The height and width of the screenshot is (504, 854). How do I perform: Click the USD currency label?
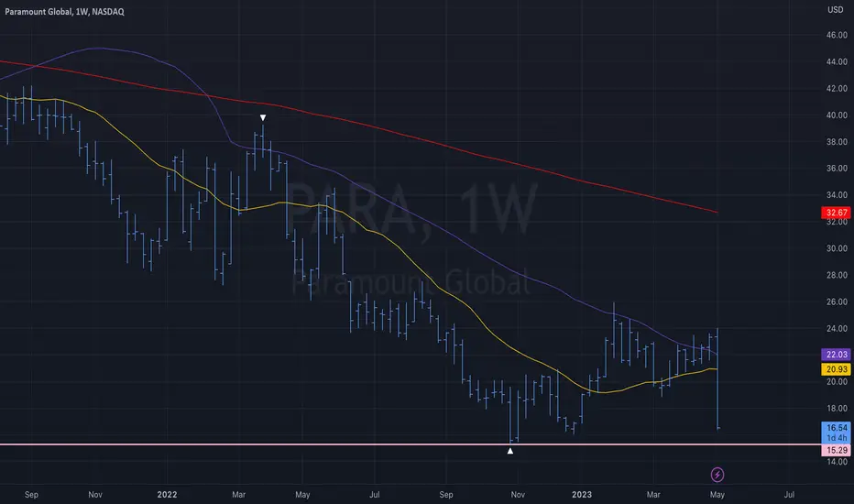click(836, 10)
